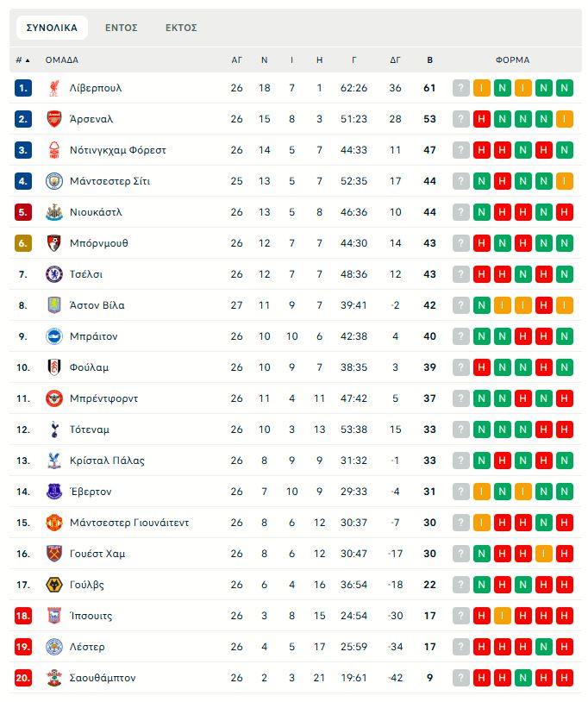Click the Arsenal club crest icon
588x702 pixels.
53,119
